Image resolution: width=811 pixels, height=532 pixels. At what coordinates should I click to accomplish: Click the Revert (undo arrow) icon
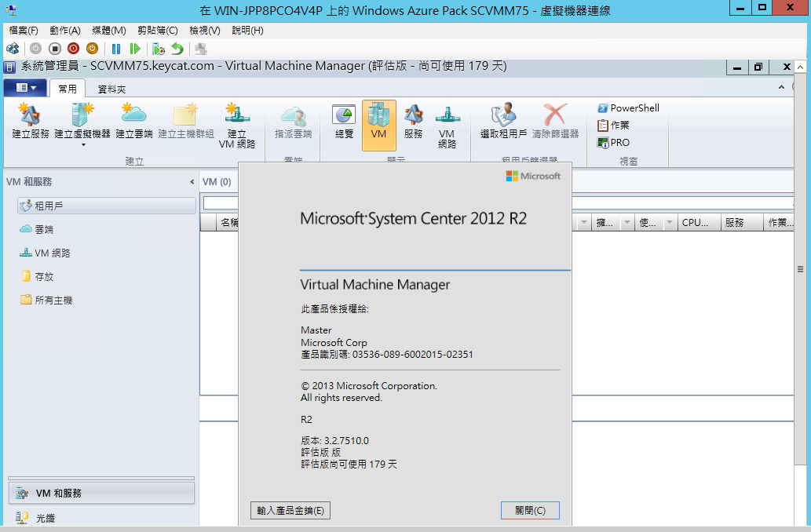pos(177,49)
